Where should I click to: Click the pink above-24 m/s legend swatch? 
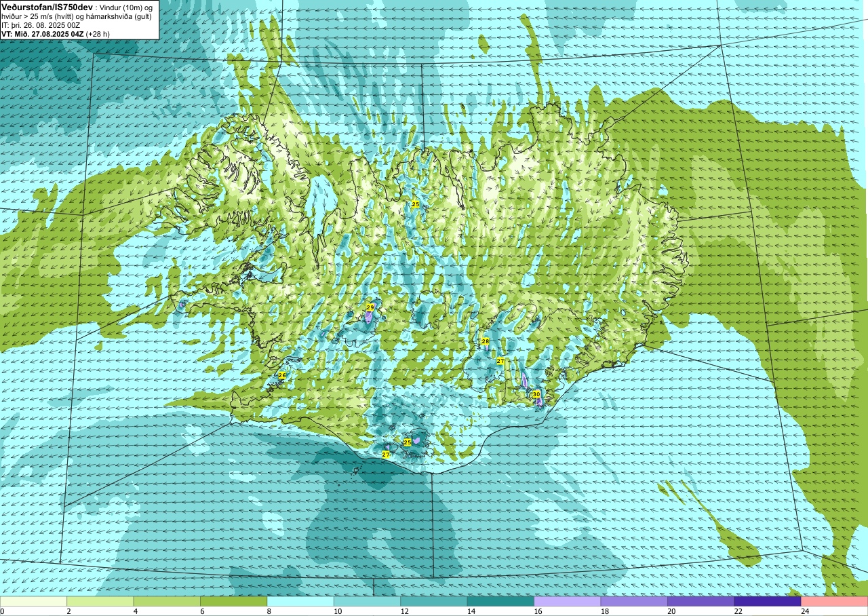835,601
